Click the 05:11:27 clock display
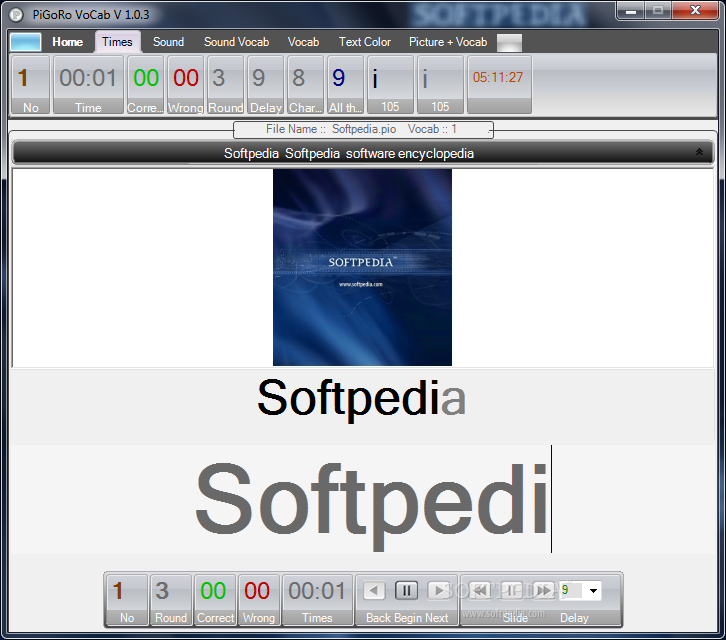 point(499,85)
